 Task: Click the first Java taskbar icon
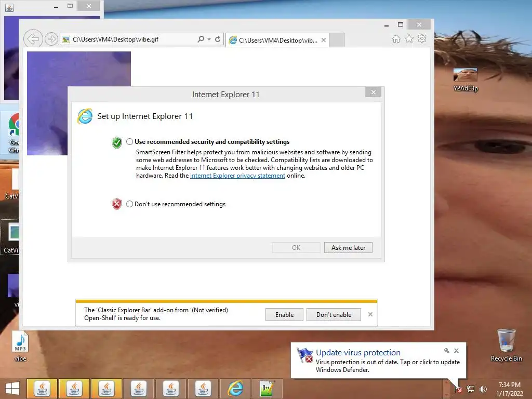[42, 389]
